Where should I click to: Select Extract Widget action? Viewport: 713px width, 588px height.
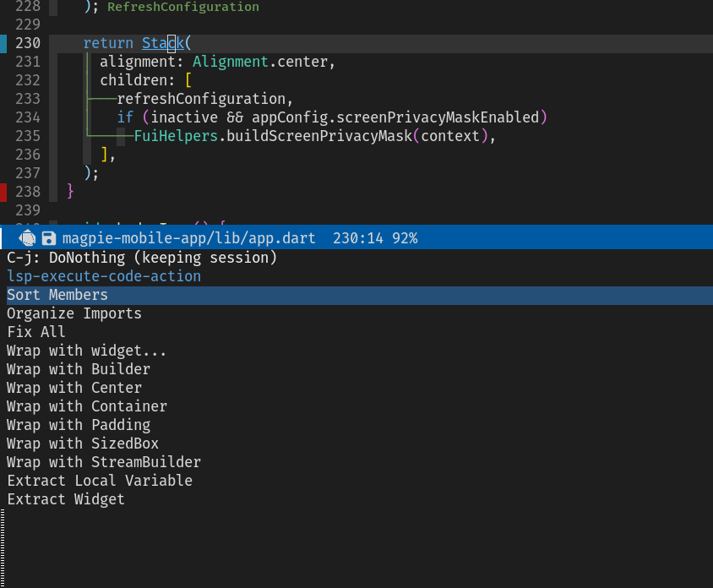66,499
